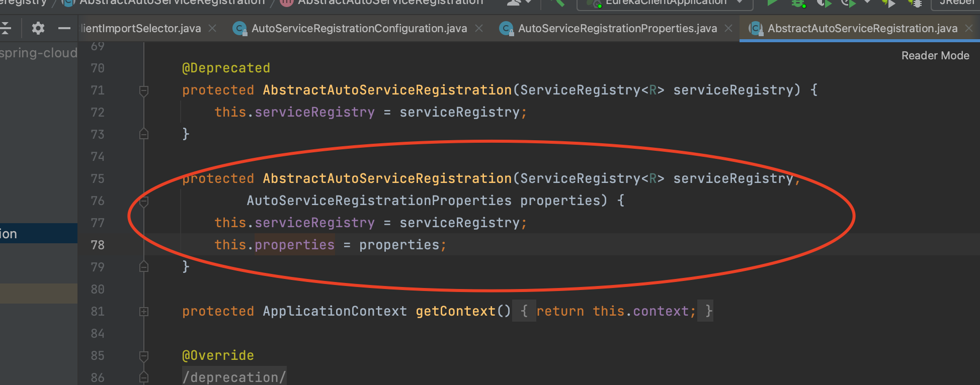Hide the project tool window with minus icon

(x=64, y=28)
